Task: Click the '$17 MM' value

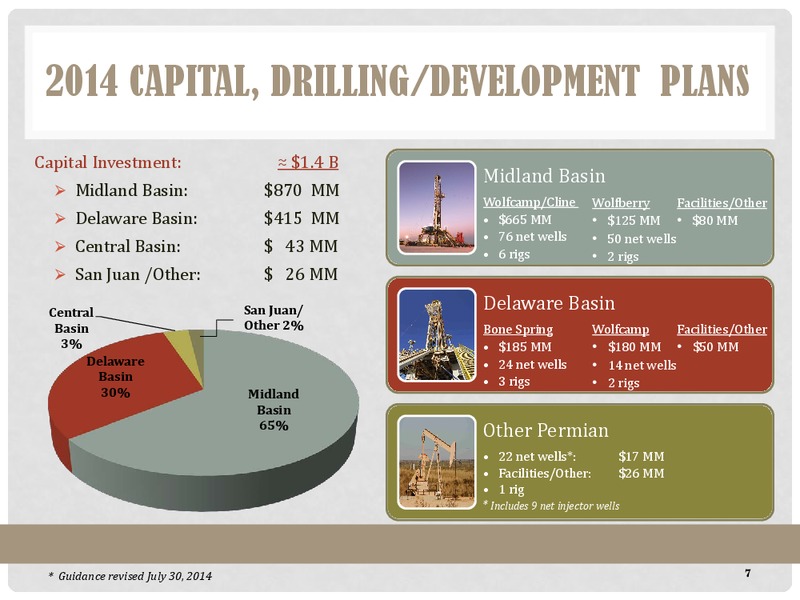Action: (641, 457)
